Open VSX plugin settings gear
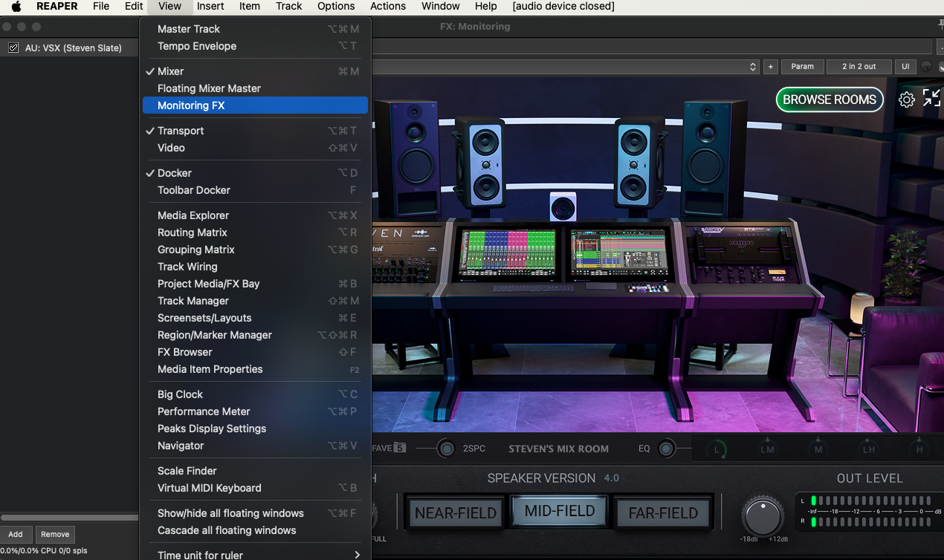This screenshot has width=944, height=560. tap(906, 100)
